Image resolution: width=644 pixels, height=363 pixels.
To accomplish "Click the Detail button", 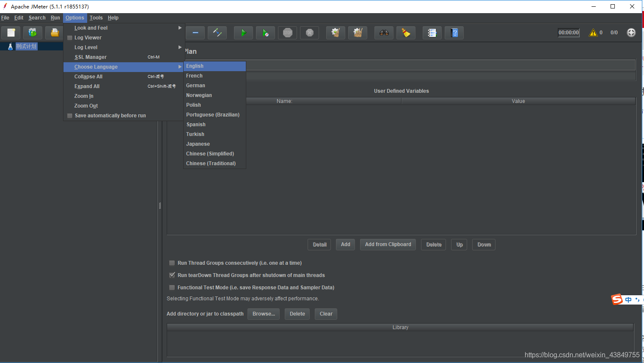I will click(319, 244).
